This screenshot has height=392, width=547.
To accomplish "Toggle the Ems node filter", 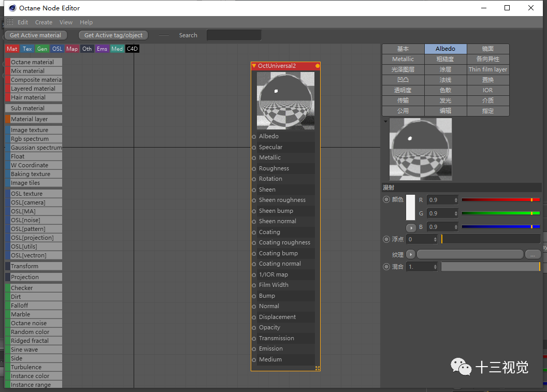I will click(102, 49).
